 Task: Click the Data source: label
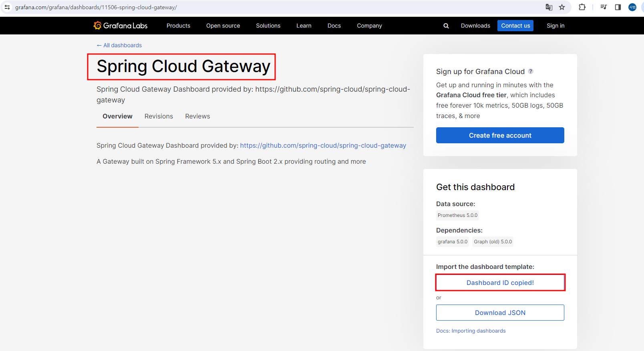456,204
